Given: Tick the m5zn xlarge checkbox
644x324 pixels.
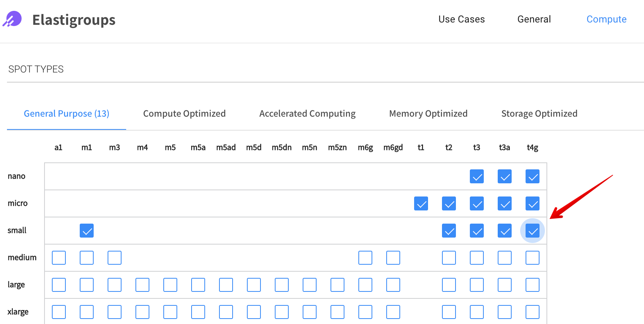Looking at the screenshot, I should pyautogui.click(x=337, y=312).
